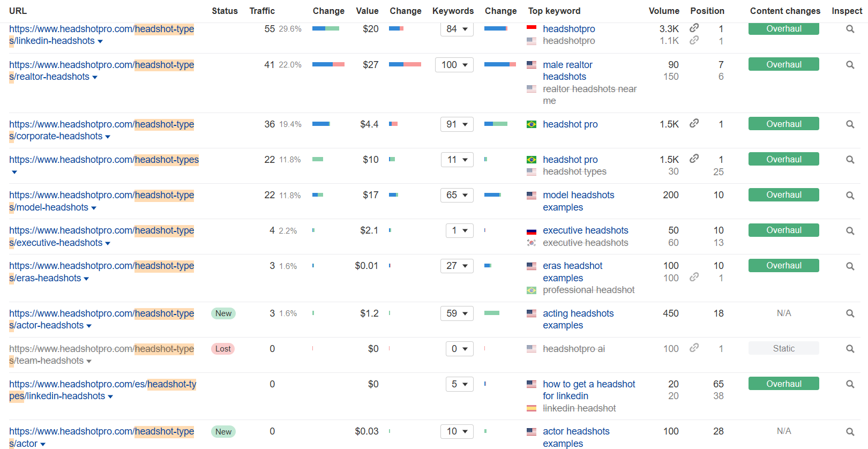Sort by the Volume column header

pos(664,11)
